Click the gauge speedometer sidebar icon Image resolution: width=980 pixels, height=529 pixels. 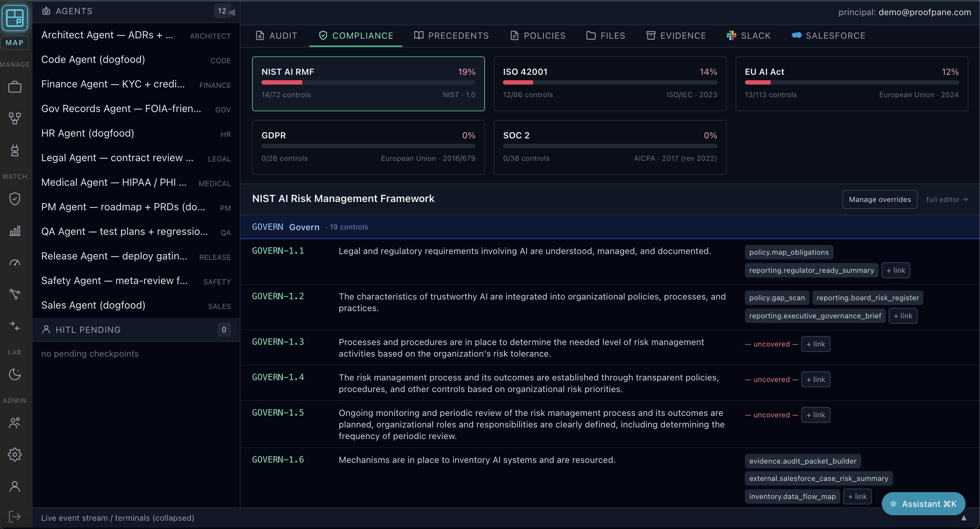(15, 263)
